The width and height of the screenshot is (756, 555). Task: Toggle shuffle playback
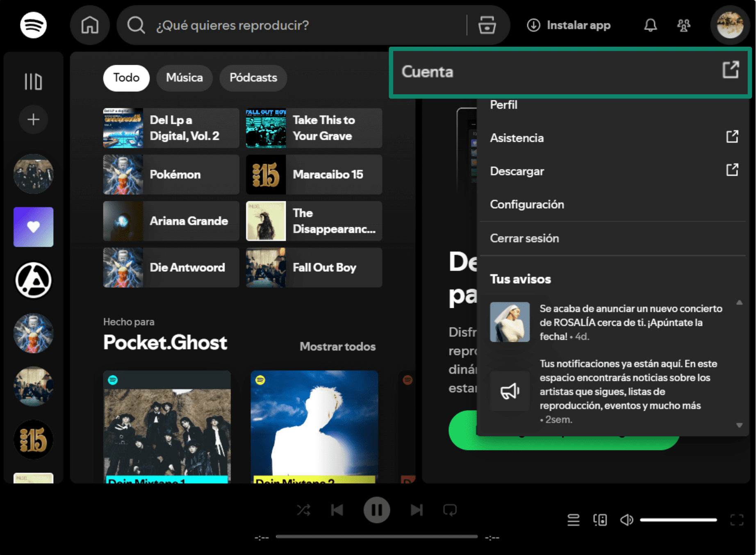304,510
